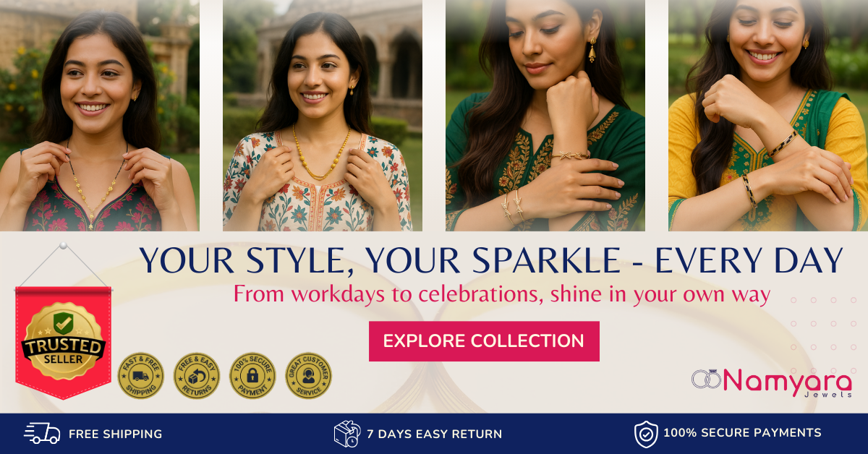Click the Free & Easy Returns badge
The width and height of the screenshot is (868, 454).
[x=197, y=376]
